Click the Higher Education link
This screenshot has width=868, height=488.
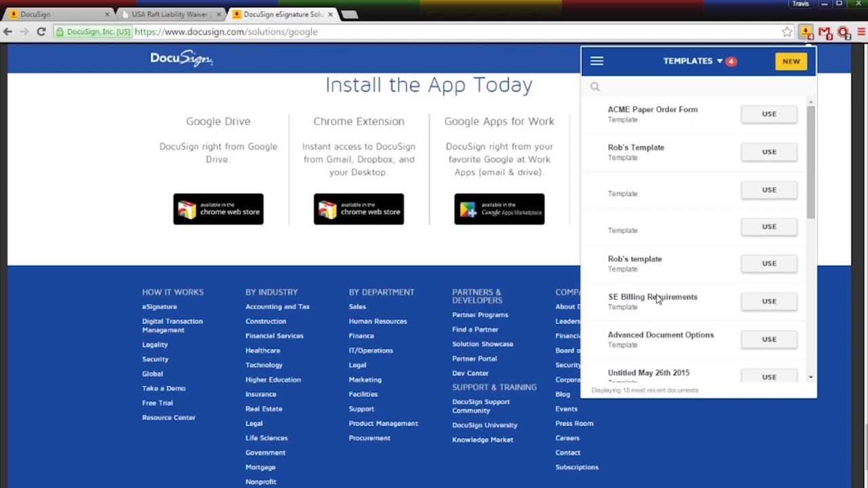click(x=273, y=380)
